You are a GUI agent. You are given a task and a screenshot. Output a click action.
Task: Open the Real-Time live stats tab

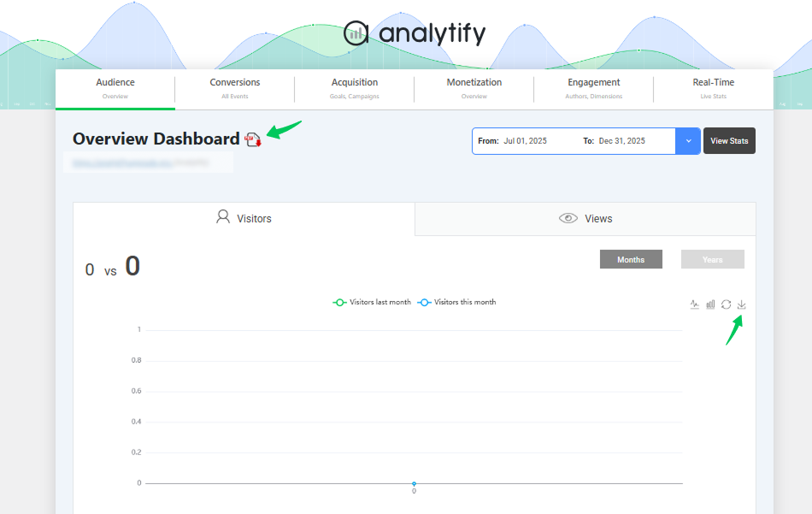point(713,88)
